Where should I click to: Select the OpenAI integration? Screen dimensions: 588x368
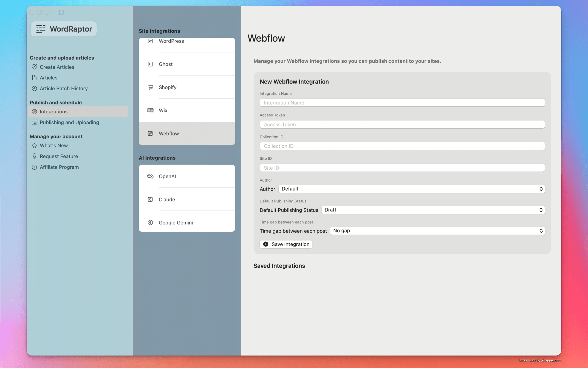[x=187, y=176]
